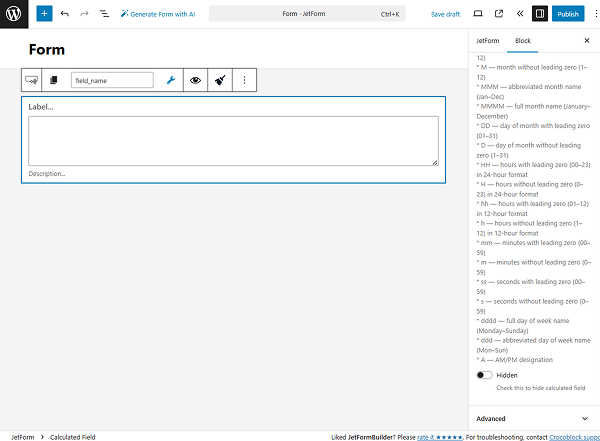Collapse toolbar with double chevron icon
Image resolution: width=600 pixels, height=441 pixels.
(x=520, y=14)
